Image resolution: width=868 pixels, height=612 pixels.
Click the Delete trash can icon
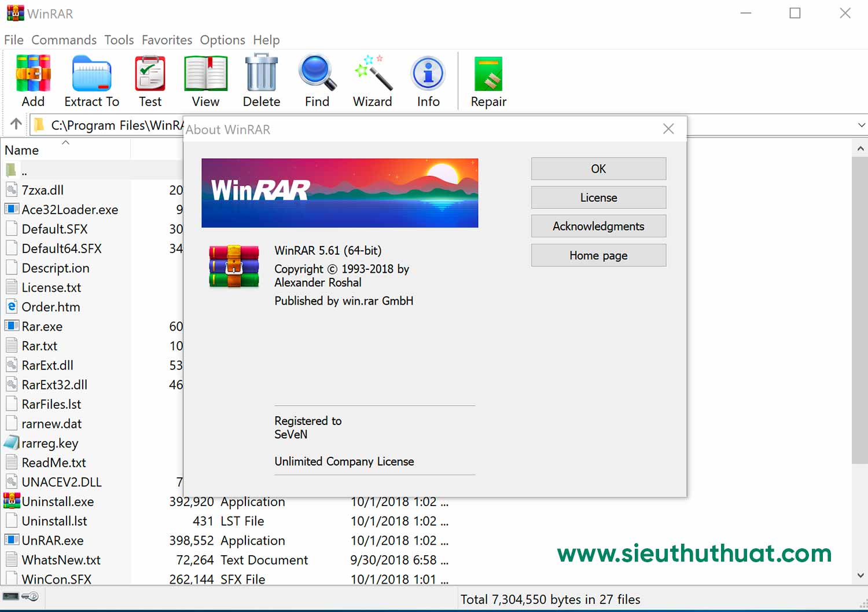pyautogui.click(x=262, y=73)
